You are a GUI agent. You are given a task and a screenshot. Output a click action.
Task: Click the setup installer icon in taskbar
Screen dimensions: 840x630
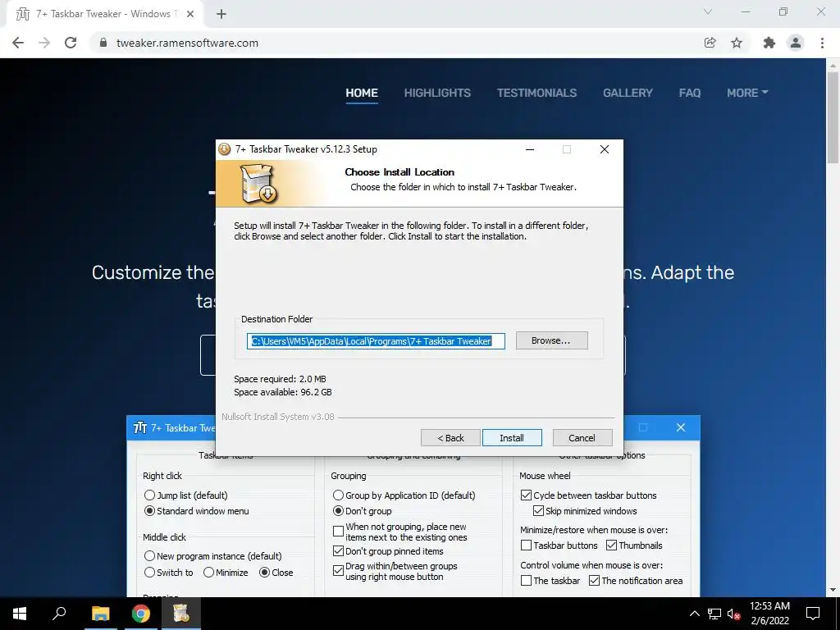click(181, 614)
